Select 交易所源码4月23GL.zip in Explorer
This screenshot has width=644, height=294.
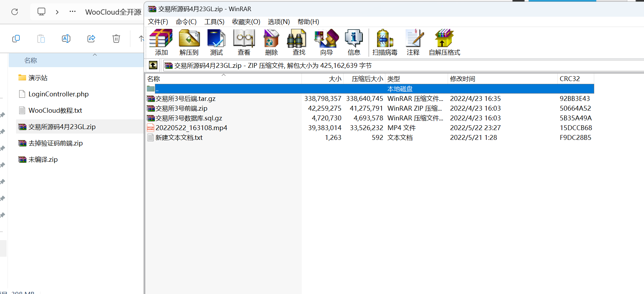(x=80, y=127)
